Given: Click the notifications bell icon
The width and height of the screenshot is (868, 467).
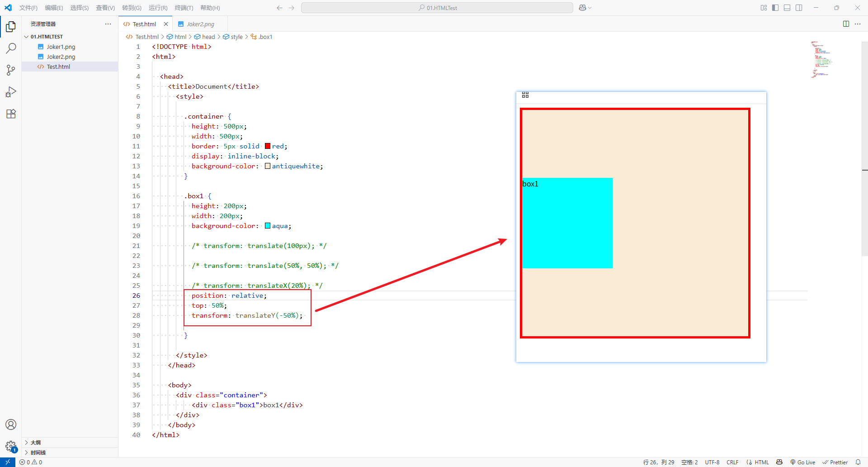Looking at the screenshot, I should click(858, 462).
